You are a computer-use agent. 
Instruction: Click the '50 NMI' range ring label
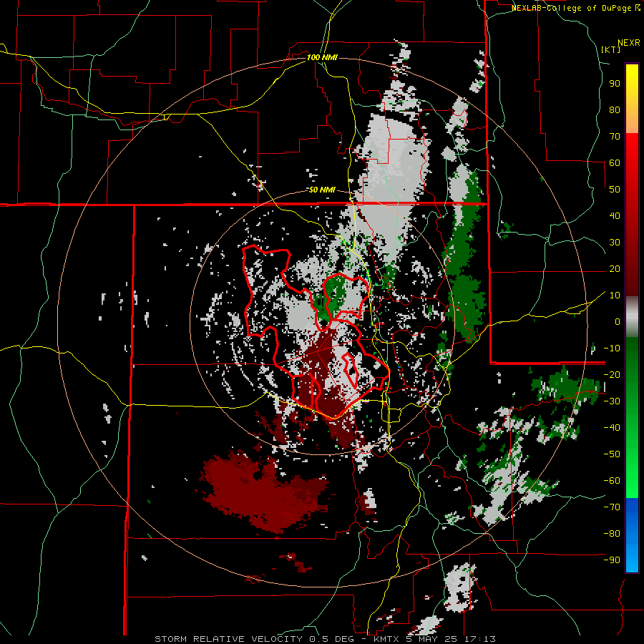322,190
